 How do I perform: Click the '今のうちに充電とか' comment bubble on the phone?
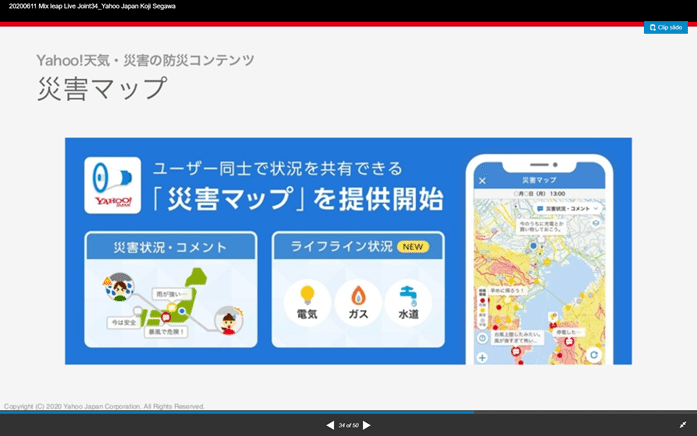[541, 227]
